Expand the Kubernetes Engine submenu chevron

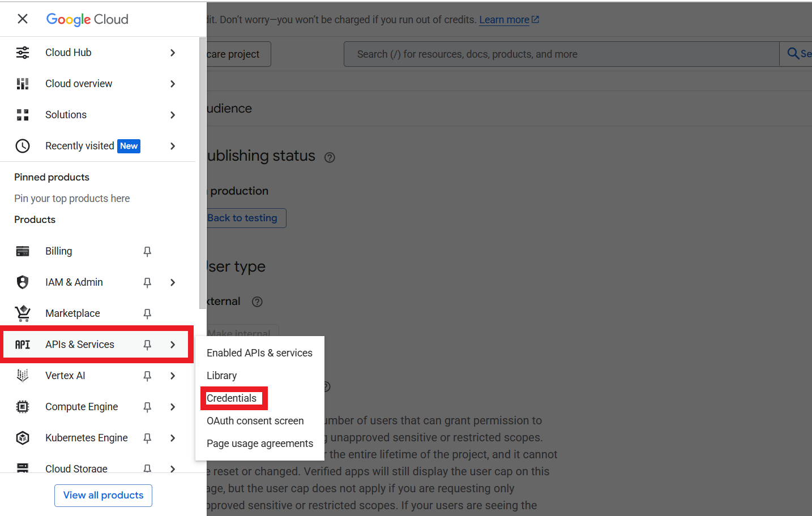(x=173, y=438)
